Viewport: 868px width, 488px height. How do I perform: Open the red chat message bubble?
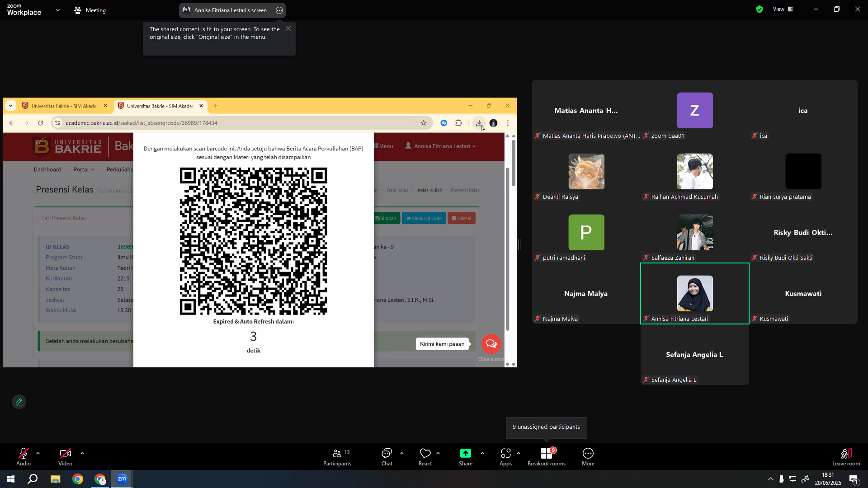(x=491, y=344)
